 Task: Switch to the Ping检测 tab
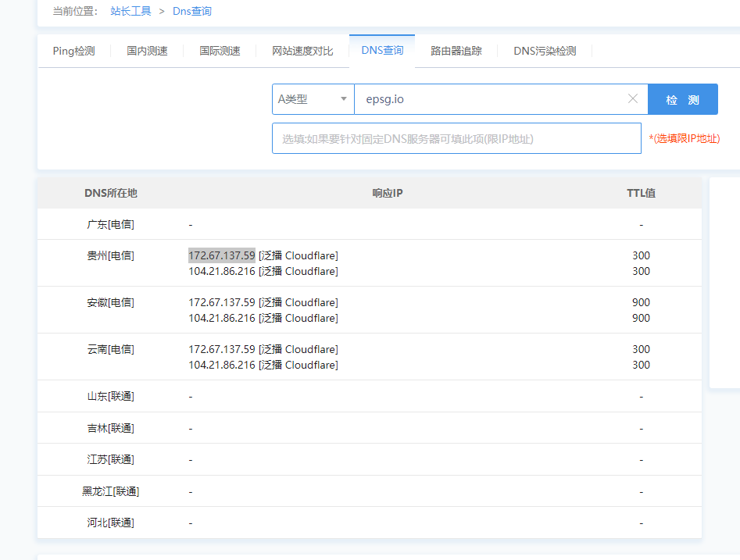tap(73, 50)
